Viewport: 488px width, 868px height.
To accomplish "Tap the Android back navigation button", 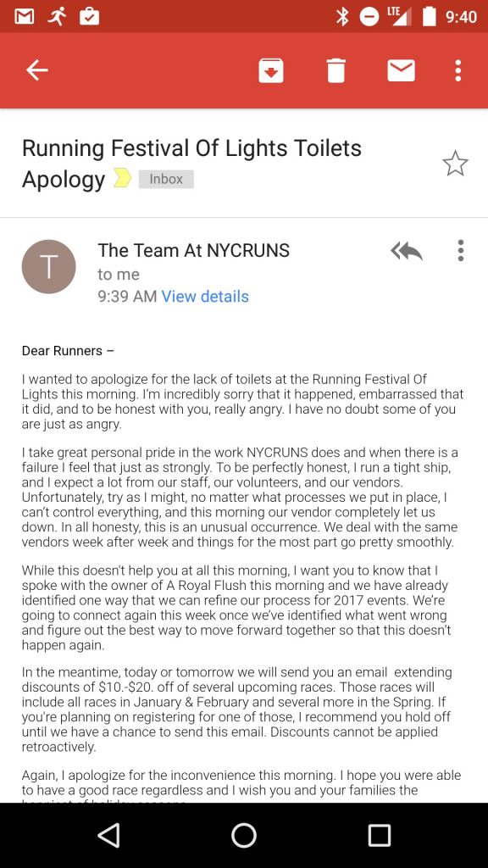I will point(109,835).
